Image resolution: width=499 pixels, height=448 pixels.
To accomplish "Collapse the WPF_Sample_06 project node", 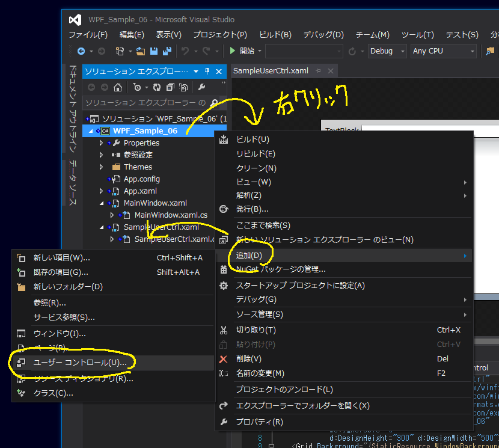I will coord(91,131).
